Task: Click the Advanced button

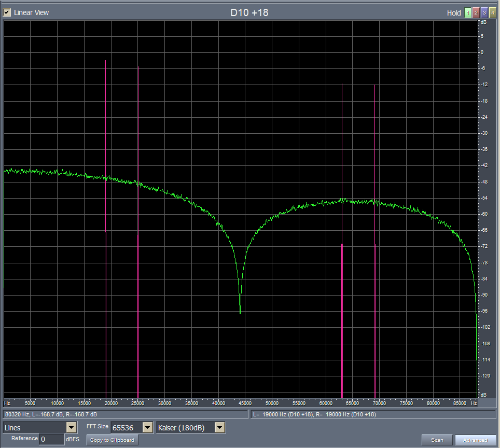Action: click(x=475, y=440)
